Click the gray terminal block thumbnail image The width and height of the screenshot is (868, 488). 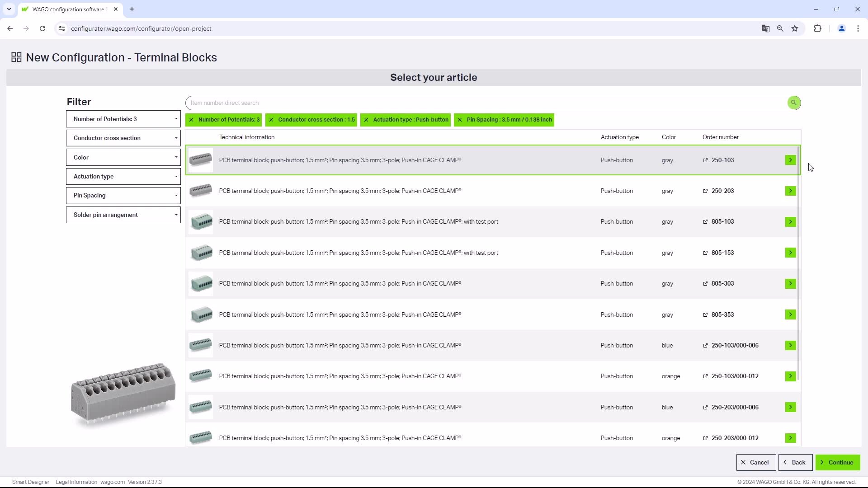click(x=200, y=160)
